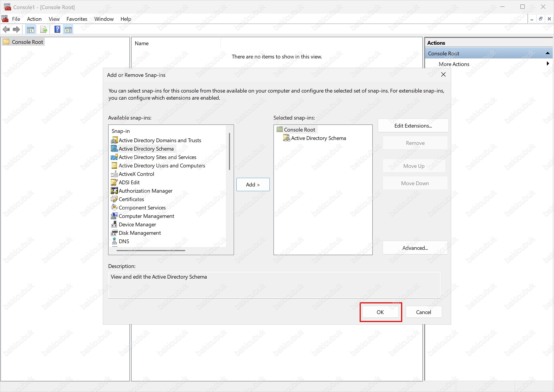Click the OK button
The height and width of the screenshot is (392, 554).
pos(380,312)
